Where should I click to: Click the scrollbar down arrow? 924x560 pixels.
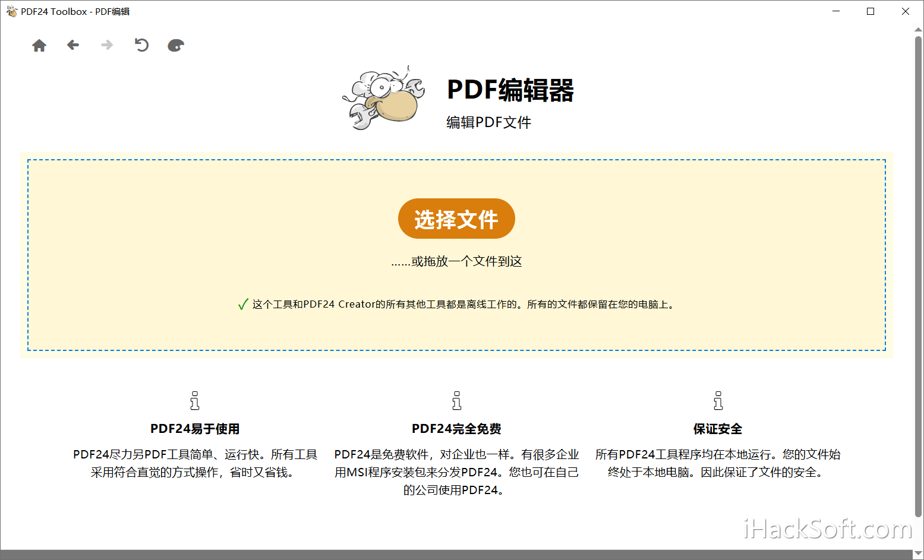point(919,553)
